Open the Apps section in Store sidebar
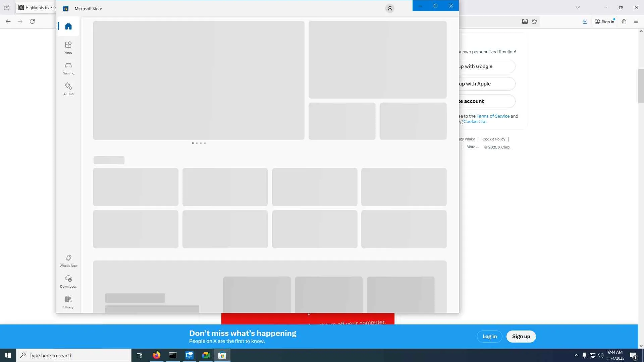This screenshot has height=362, width=644. (68, 47)
